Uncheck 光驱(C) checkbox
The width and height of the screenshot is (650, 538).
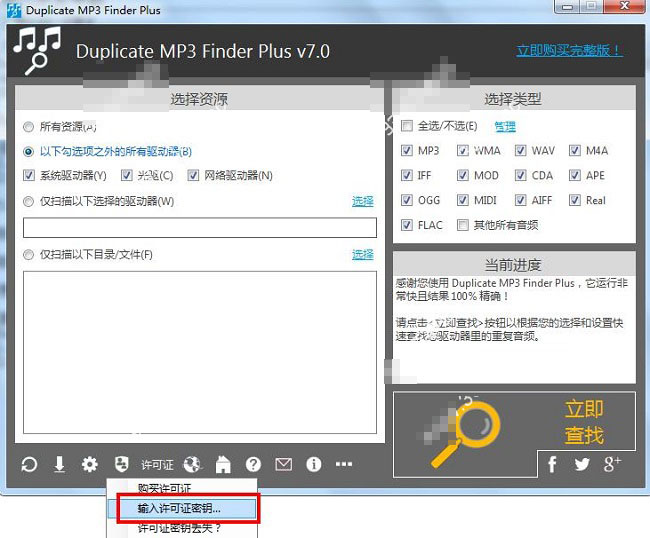pyautogui.click(x=126, y=175)
